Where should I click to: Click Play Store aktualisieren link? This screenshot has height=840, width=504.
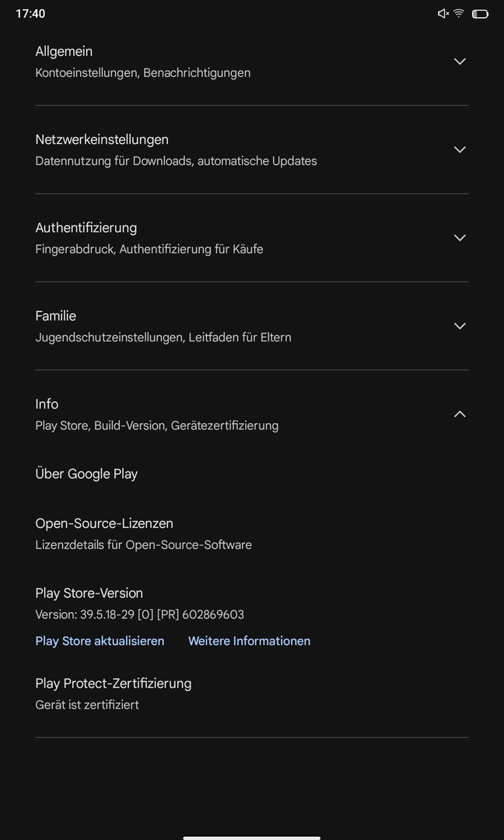(100, 641)
